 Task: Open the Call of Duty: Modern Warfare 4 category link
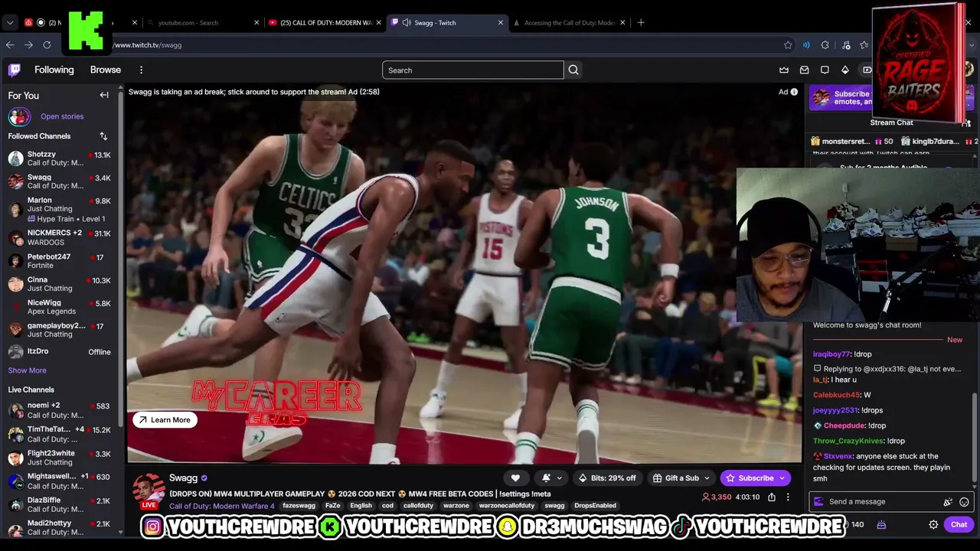coord(222,506)
